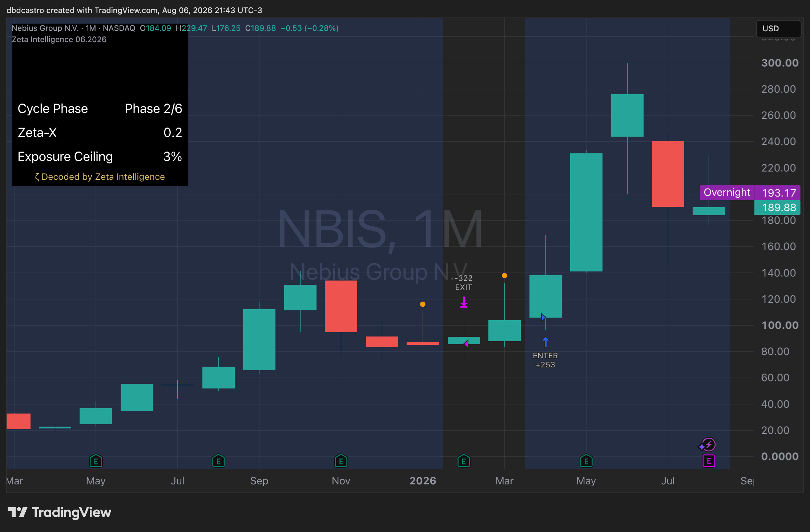Click the "Sep" time axis label

[x=259, y=481]
